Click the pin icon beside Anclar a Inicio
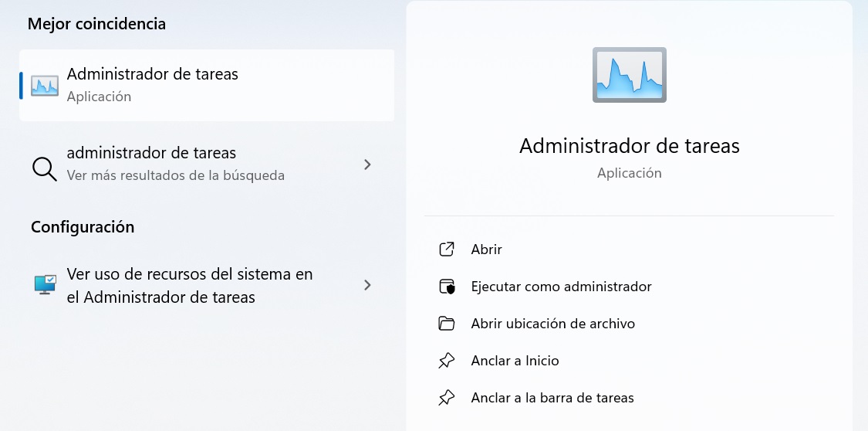The width and height of the screenshot is (868, 431). click(446, 361)
